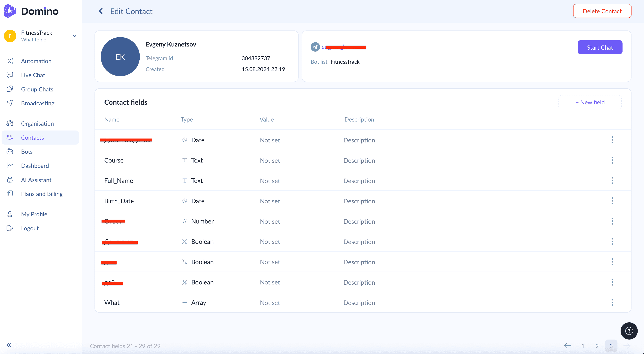Click the Telegram icon by username
644x354 pixels.
click(x=315, y=47)
